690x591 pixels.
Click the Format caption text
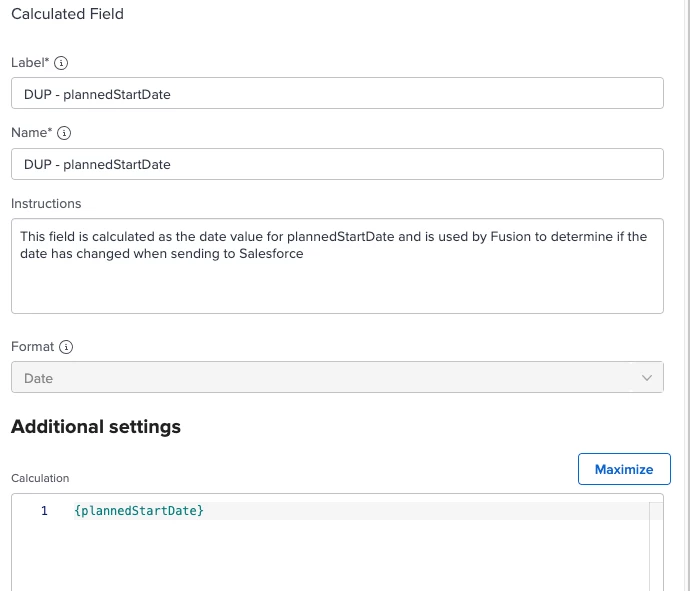tap(32, 347)
